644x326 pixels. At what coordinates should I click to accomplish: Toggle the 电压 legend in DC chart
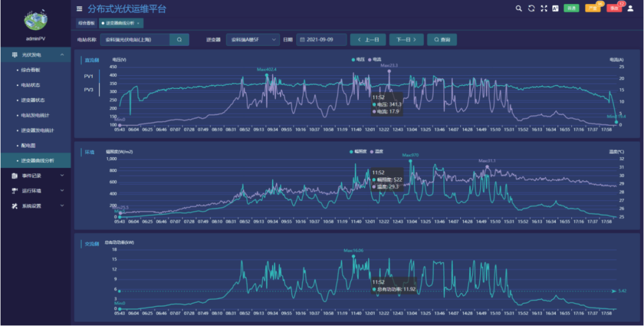click(358, 60)
